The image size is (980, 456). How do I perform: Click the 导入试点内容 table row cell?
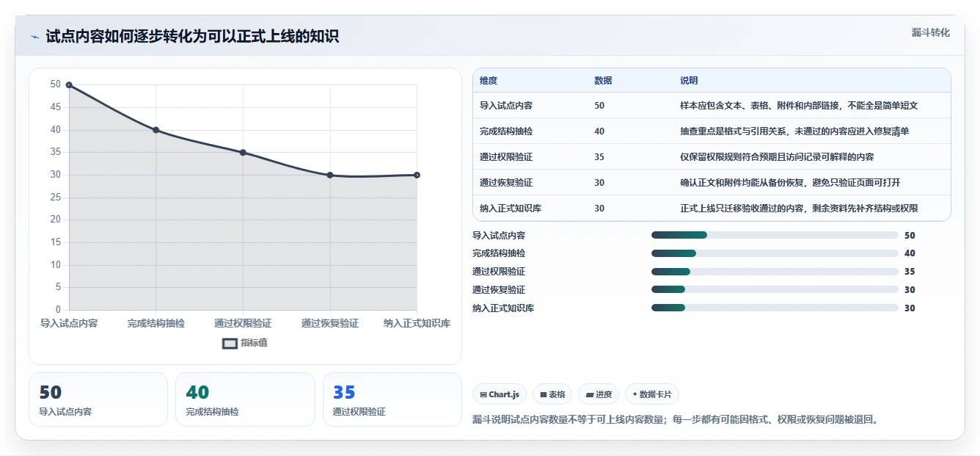[506, 106]
